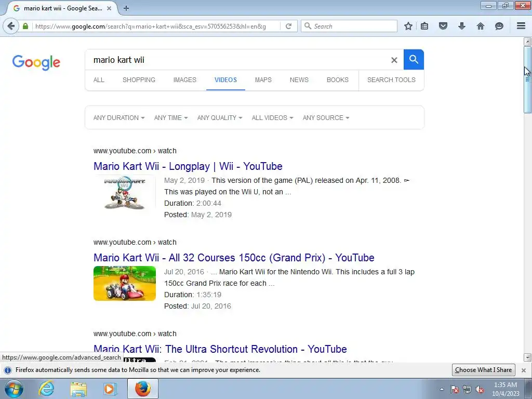Switch to the Maps tab
Screen dimensions: 532x399
[x=263, y=80]
